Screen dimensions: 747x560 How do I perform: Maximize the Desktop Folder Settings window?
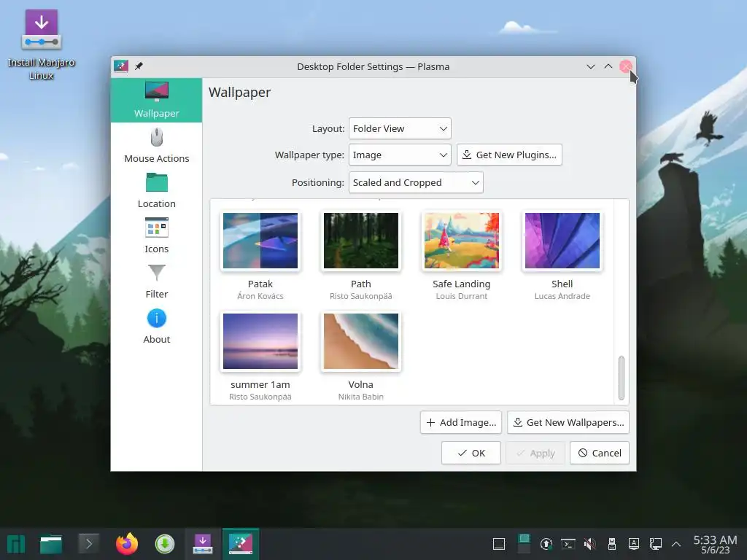click(x=608, y=66)
